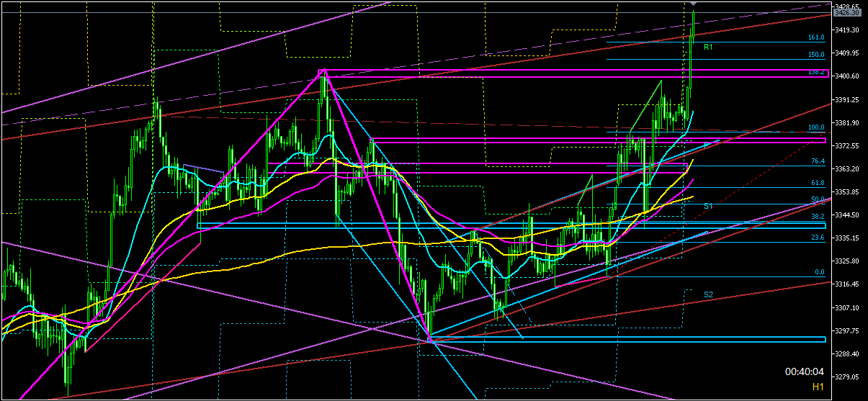Click the 0.0 Fibonacci level label
The image size is (868, 401).
(x=819, y=272)
